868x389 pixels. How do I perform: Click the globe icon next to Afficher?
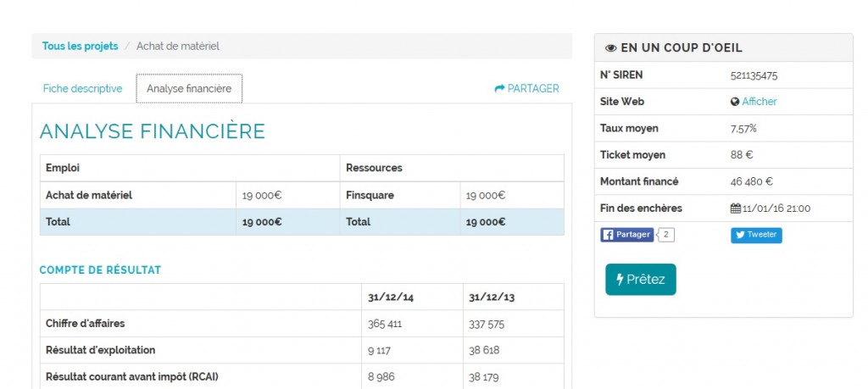735,102
